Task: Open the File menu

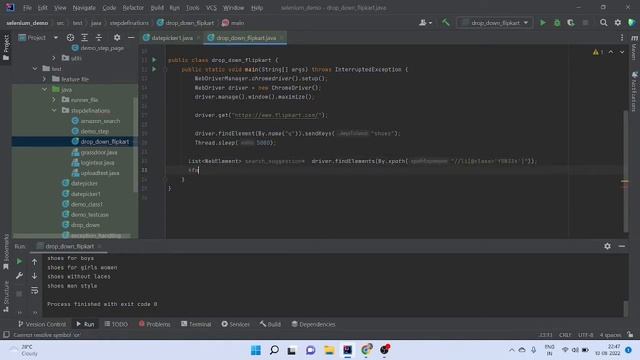Action: (27, 8)
